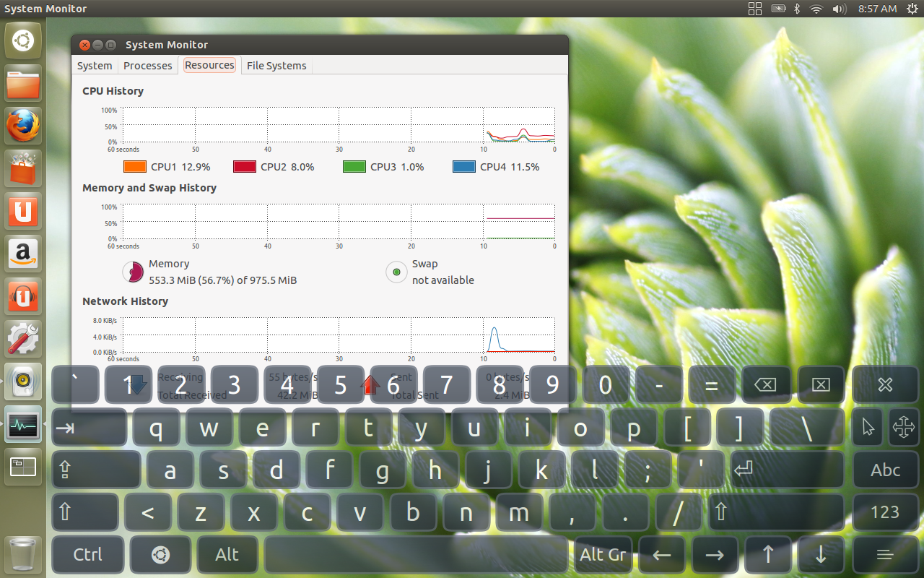924x578 pixels.
Task: Click the CPU History heading
Action: [113, 91]
